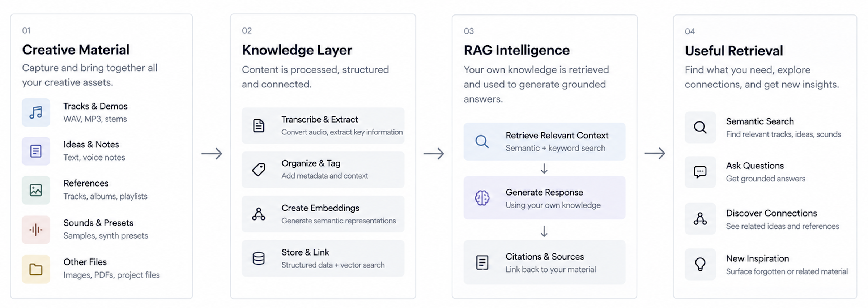
Task: Select the "Semantic Search" label
Action: pyautogui.click(x=760, y=121)
